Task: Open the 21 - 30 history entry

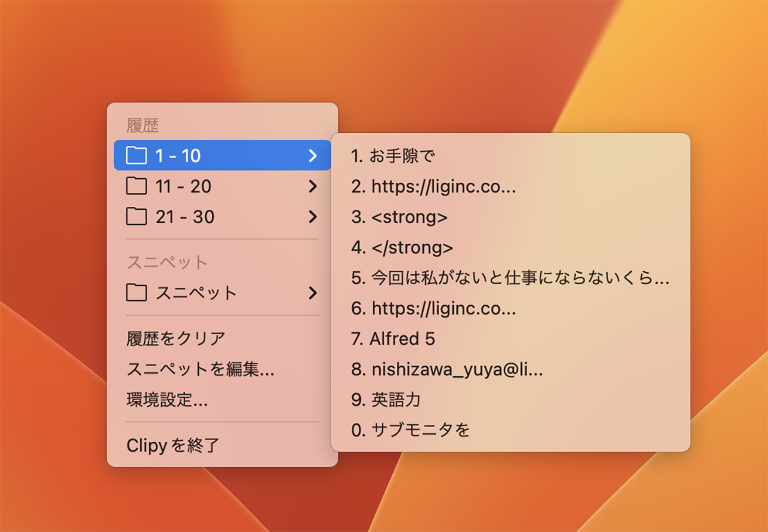Action: point(222,217)
